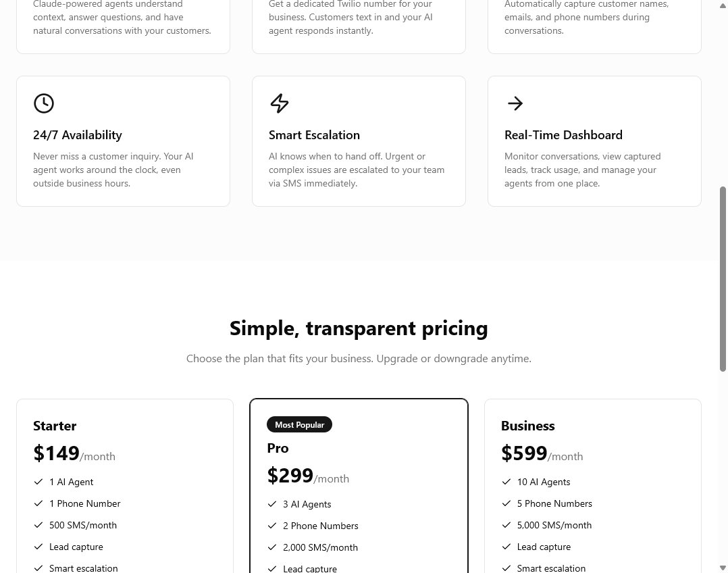The height and width of the screenshot is (573, 728).
Task: Click the clock icon above 24/7 Availability
Action: (x=44, y=103)
